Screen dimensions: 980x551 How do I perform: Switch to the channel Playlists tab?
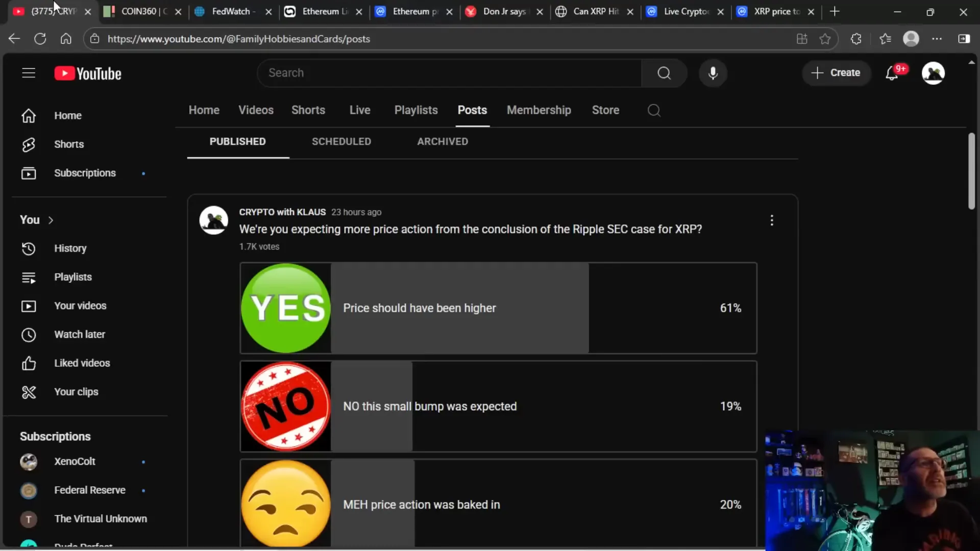point(416,110)
